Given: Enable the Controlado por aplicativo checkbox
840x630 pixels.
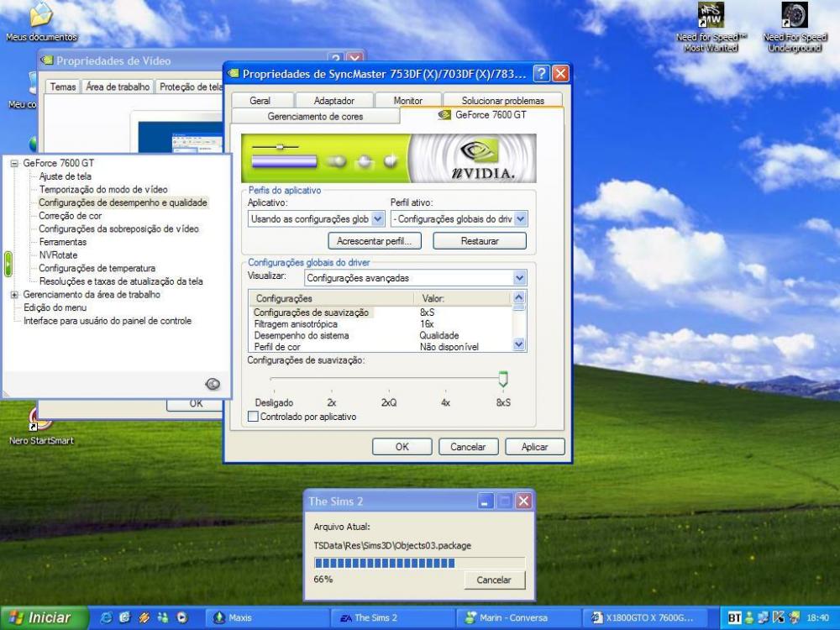Looking at the screenshot, I should coord(254,417).
